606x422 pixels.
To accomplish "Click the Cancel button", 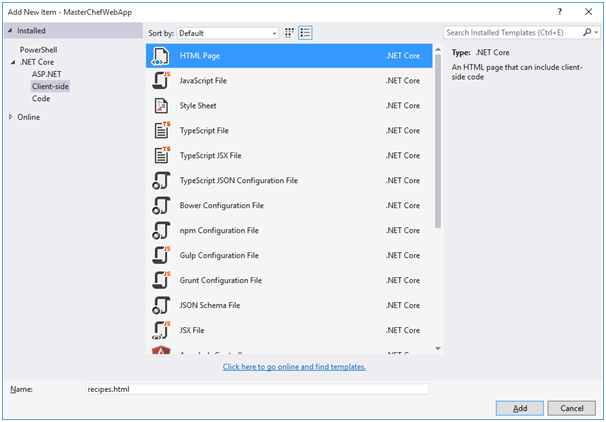I will pyautogui.click(x=572, y=408).
